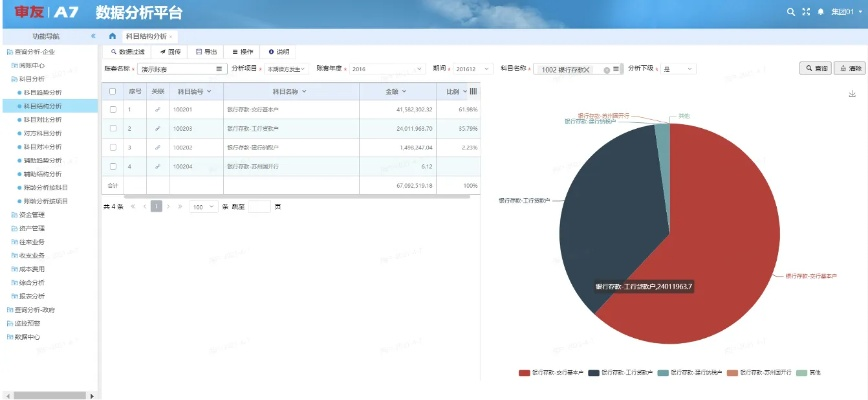Open the global search magnifier icon
Screen dimensions: 868x400
(x=791, y=12)
